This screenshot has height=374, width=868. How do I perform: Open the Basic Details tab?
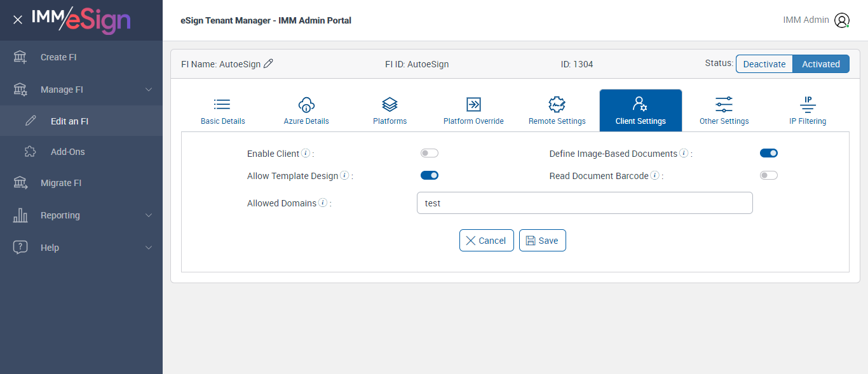[x=223, y=110]
